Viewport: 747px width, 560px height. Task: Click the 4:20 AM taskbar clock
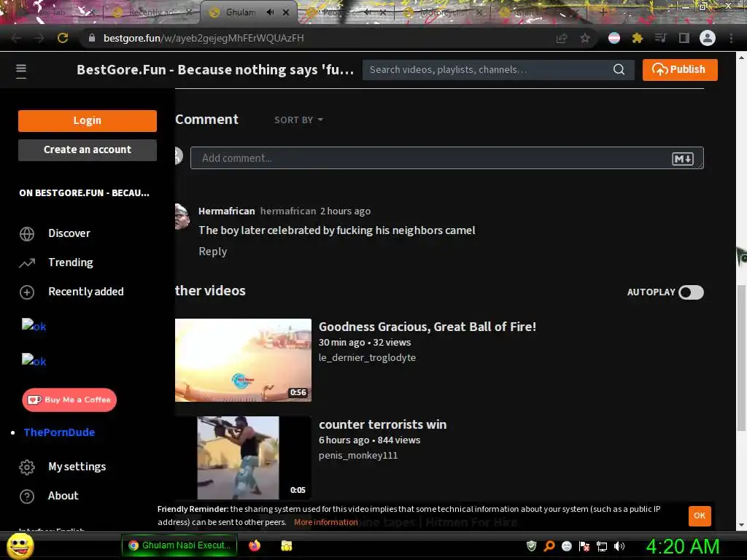tap(682, 546)
